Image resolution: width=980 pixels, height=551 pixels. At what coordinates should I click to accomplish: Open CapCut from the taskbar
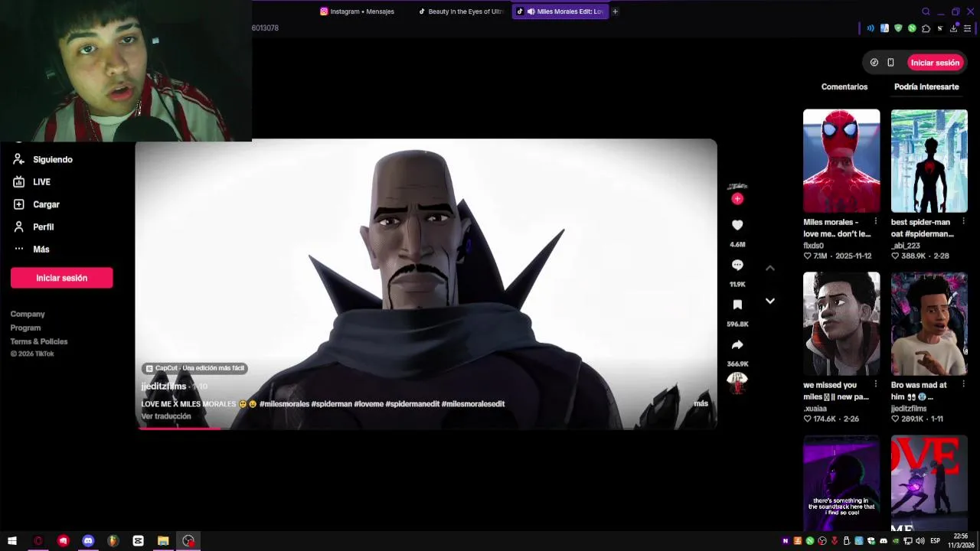(138, 541)
